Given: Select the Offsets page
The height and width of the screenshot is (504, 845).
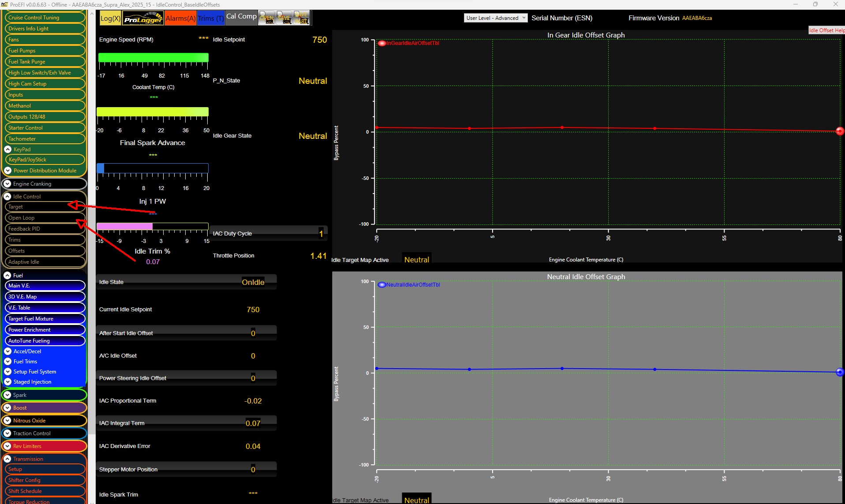Looking at the screenshot, I should [45, 251].
